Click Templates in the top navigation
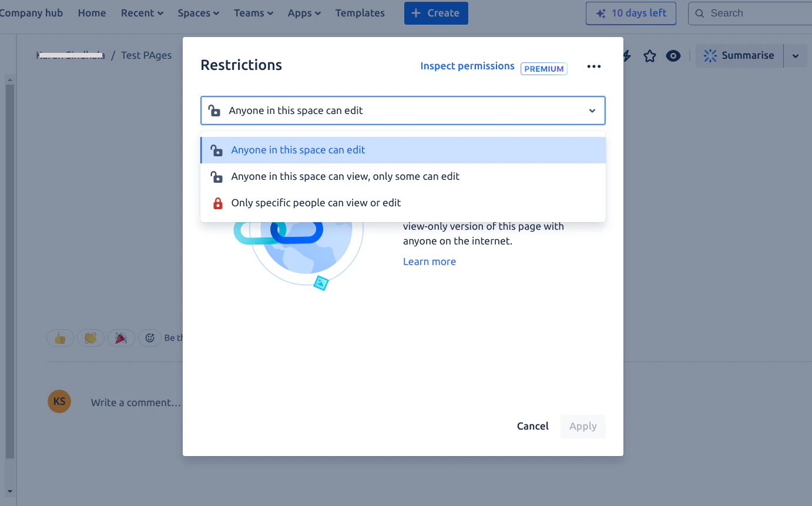Screen dimensions: 812x506 point(360,12)
